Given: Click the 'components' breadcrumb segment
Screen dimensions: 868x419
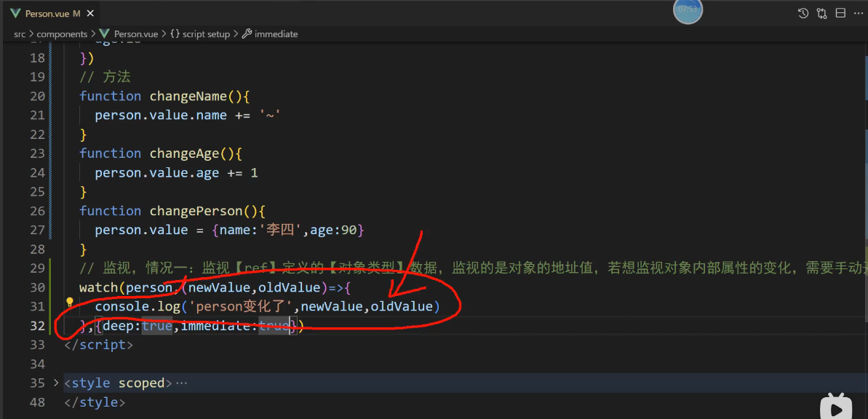Looking at the screenshot, I should tap(62, 33).
